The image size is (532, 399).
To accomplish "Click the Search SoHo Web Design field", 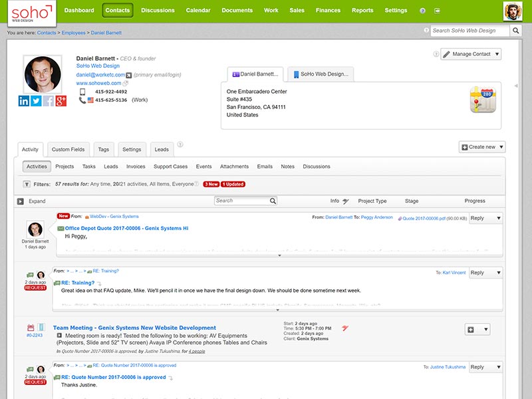I will [469, 31].
